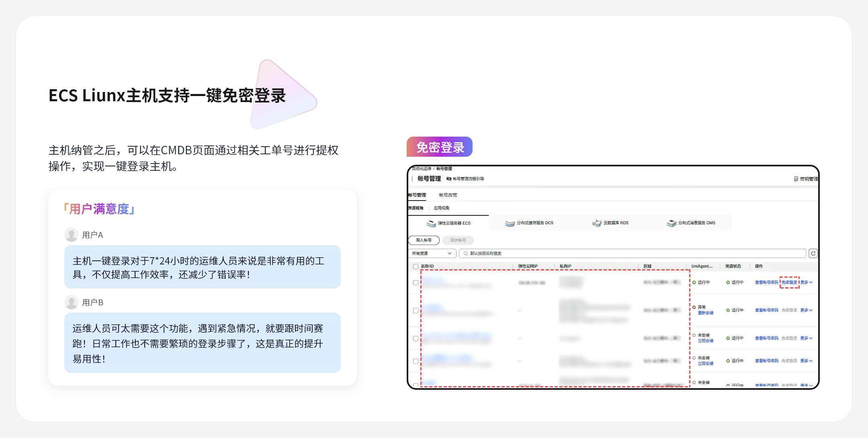Click the 导入帐号 button

(424, 240)
